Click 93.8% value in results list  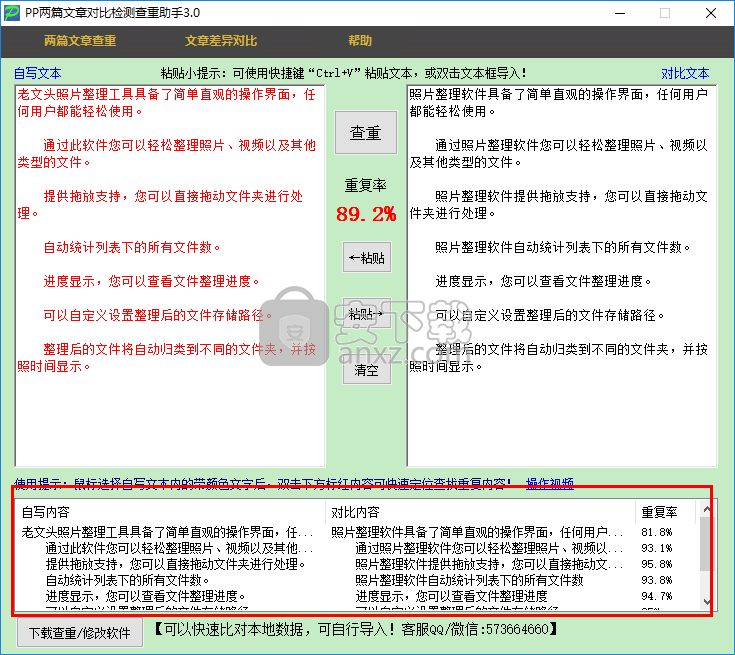657,580
